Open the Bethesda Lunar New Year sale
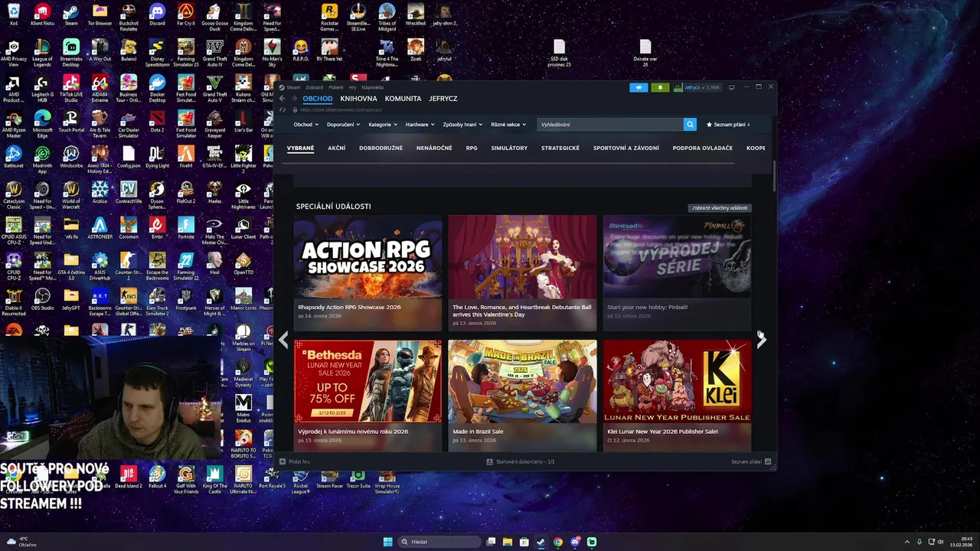 [367, 396]
